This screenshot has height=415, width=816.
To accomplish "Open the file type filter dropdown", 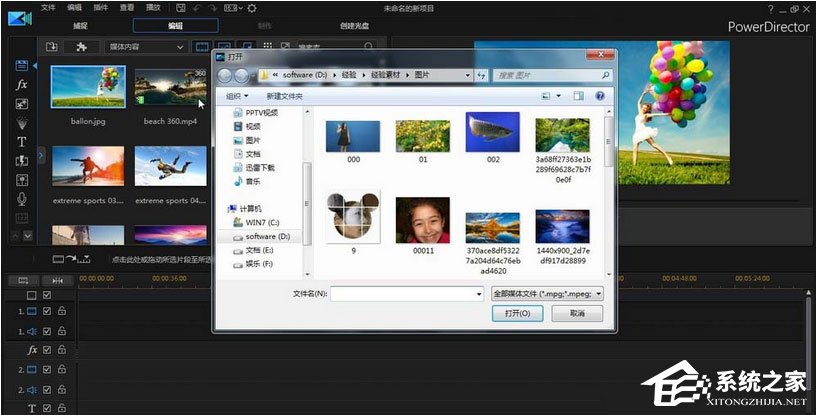I will pyautogui.click(x=547, y=294).
